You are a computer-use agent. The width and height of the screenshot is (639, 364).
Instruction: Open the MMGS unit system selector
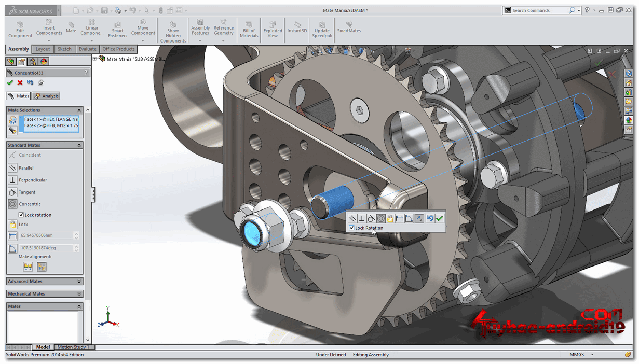tap(576, 355)
